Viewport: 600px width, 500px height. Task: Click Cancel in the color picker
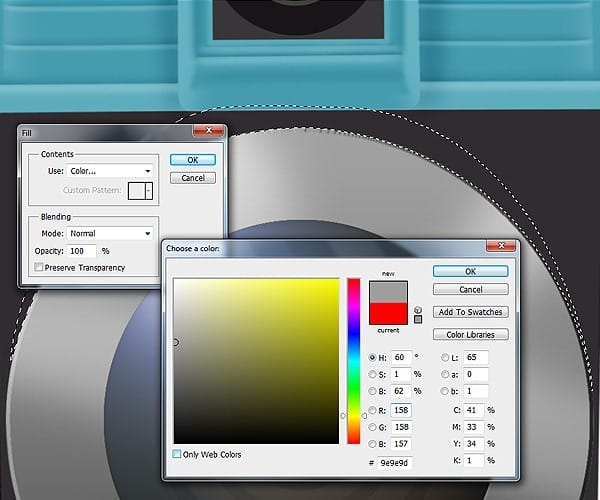click(470, 290)
